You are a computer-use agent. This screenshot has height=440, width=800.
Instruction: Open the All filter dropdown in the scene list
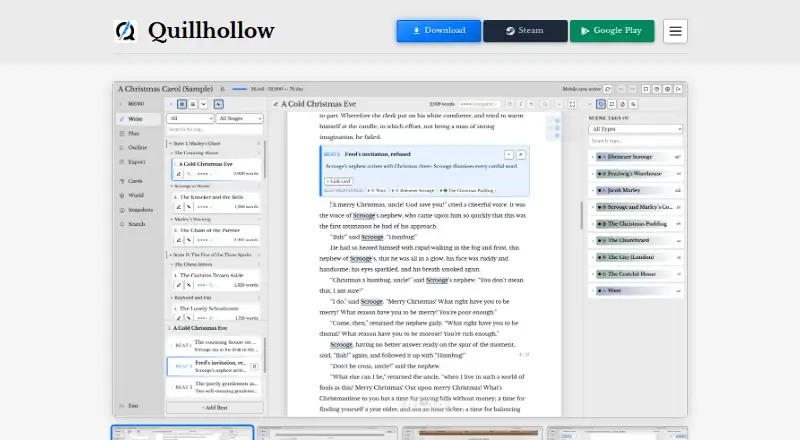pos(190,118)
